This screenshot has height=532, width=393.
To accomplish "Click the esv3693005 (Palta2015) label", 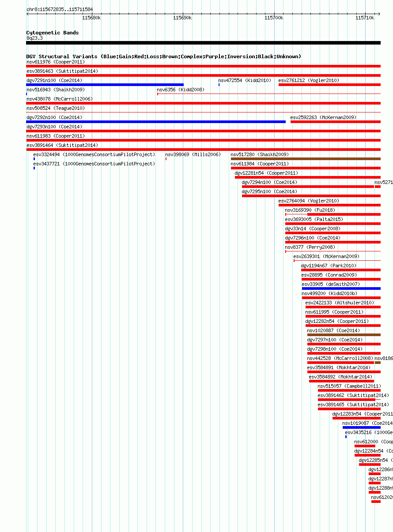I will (314, 219).
